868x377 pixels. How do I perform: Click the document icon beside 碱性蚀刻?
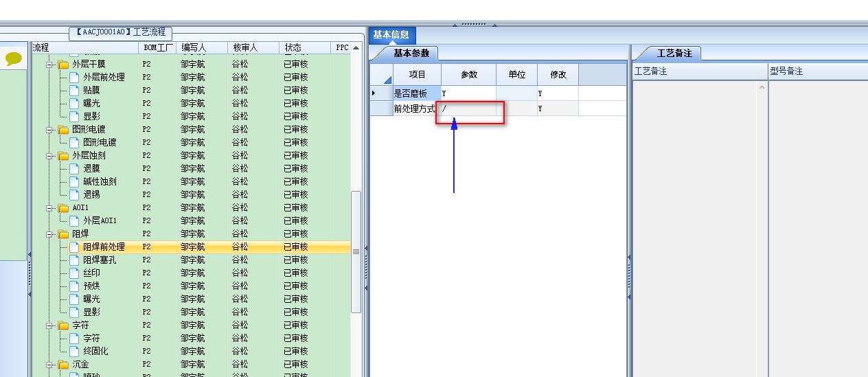[74, 181]
